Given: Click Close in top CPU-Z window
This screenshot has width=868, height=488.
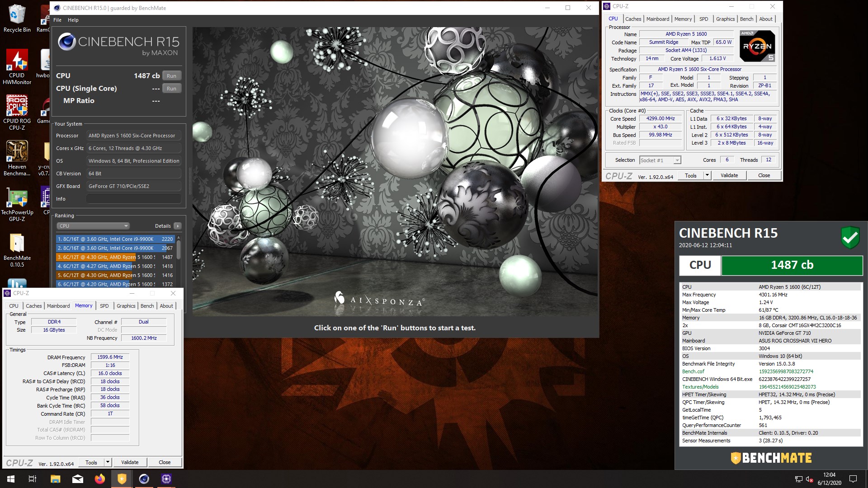Looking at the screenshot, I should click(764, 175).
